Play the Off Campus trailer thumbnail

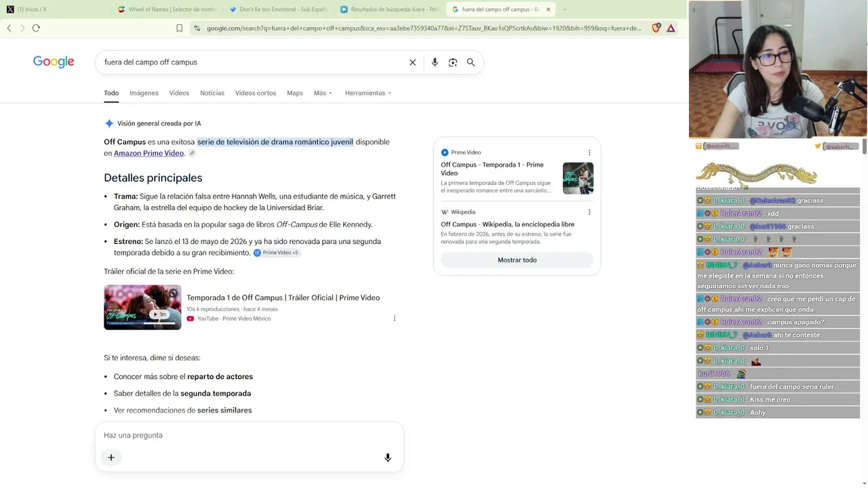[x=142, y=307]
